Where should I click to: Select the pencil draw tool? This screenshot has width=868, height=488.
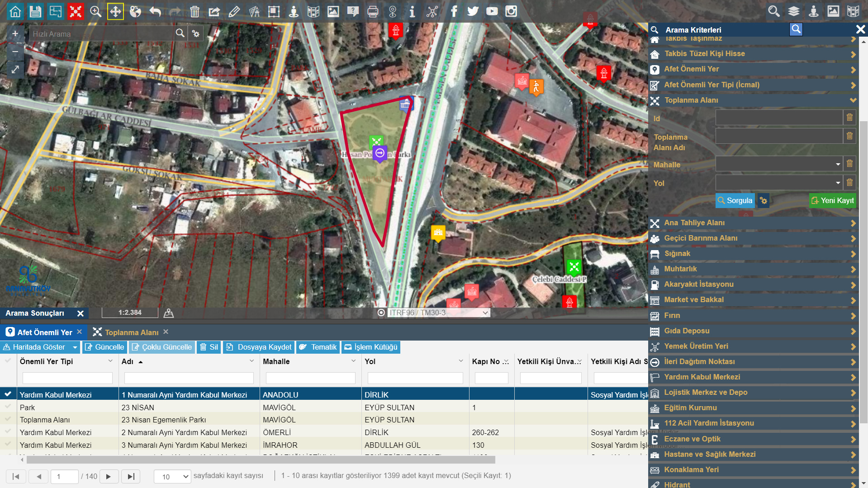point(234,11)
